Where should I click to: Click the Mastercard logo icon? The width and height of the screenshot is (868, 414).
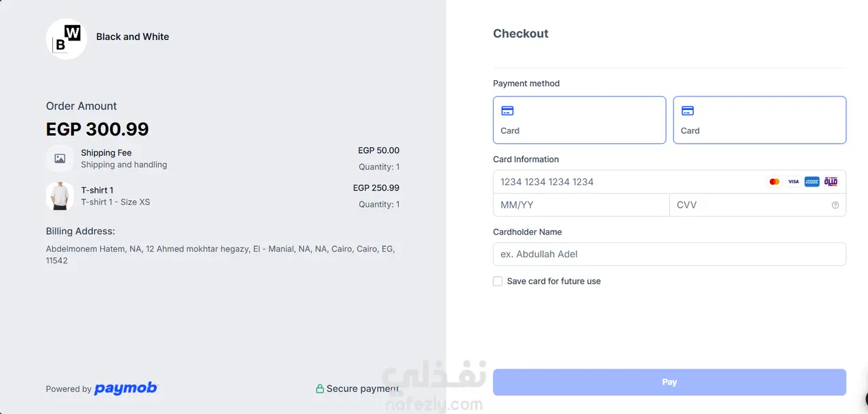[774, 182]
